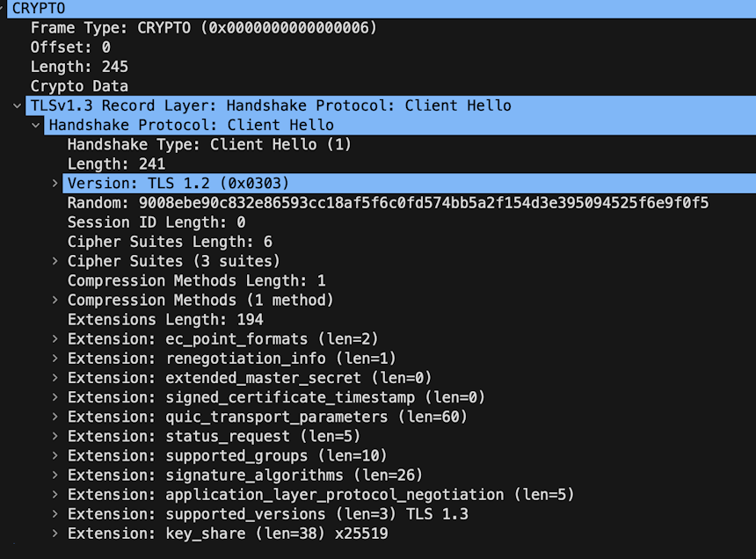756x559 pixels.
Task: Expand the supported_groups extension
Action: (55, 455)
